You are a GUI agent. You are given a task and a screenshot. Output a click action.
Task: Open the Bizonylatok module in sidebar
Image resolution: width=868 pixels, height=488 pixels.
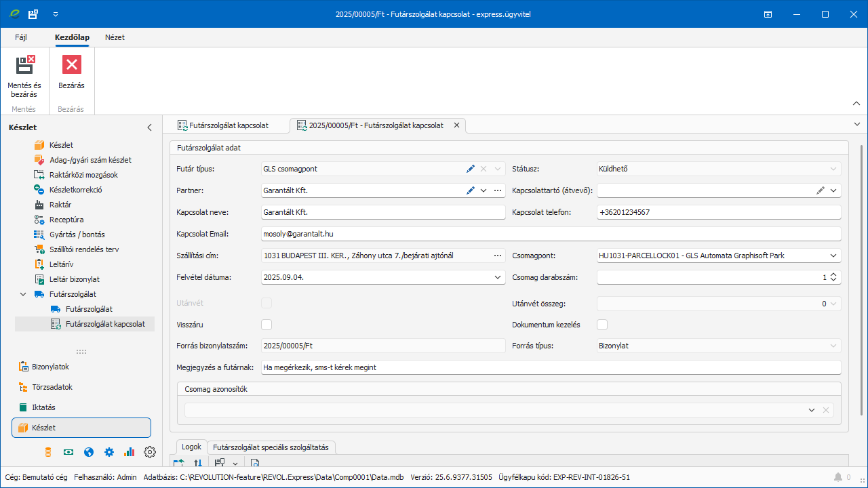pyautogui.click(x=50, y=367)
